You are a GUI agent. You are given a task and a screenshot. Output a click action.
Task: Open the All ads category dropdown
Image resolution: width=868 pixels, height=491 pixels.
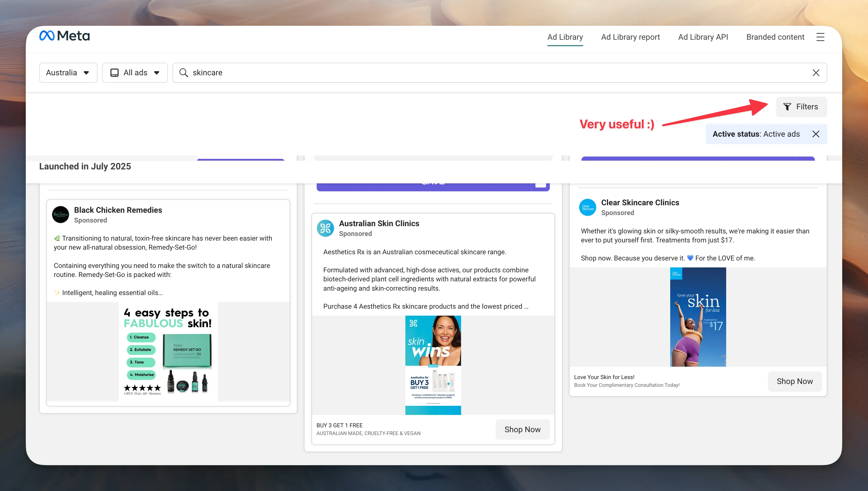point(135,72)
